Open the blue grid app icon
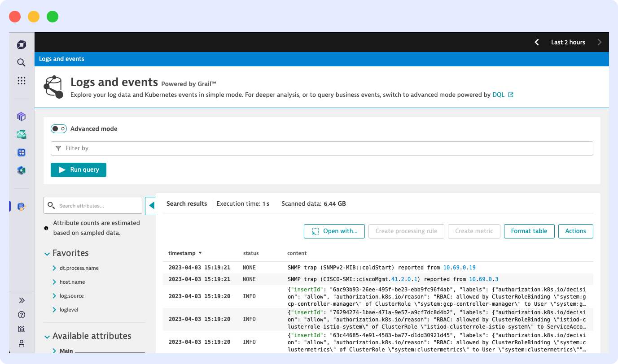 pos(21,152)
